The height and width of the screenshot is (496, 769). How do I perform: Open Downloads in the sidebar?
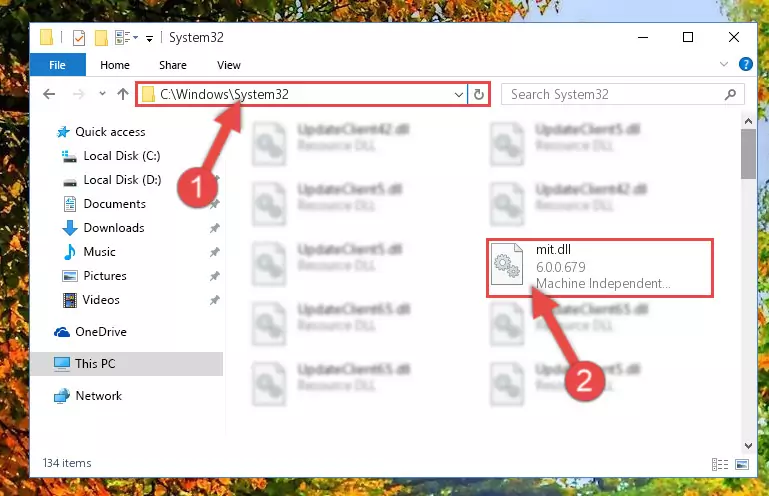click(114, 228)
